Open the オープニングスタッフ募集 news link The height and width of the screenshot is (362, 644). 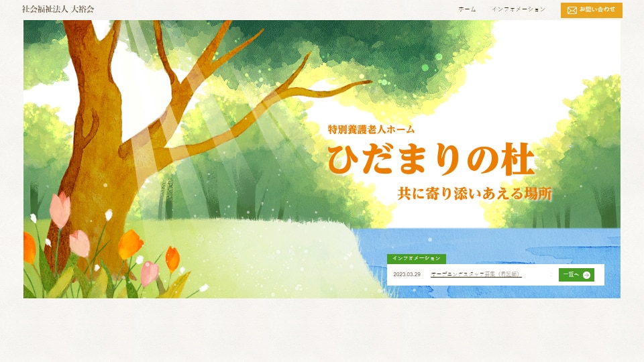click(476, 274)
